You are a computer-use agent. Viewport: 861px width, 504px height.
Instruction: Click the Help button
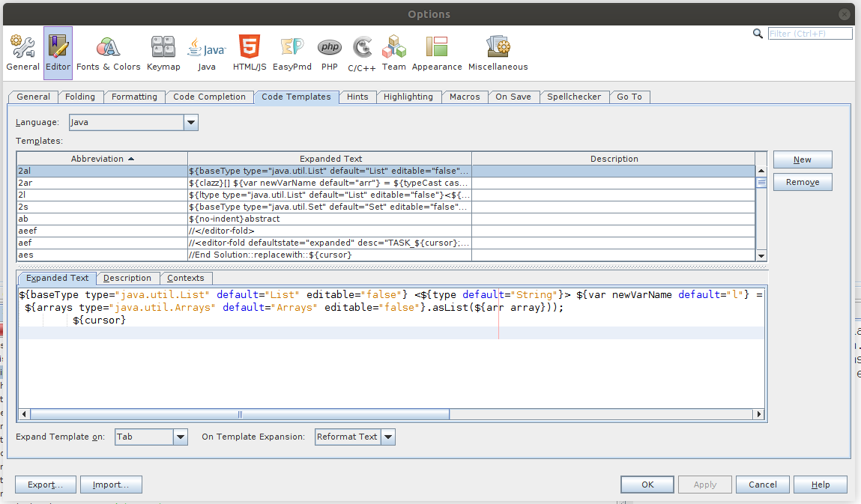click(x=821, y=485)
